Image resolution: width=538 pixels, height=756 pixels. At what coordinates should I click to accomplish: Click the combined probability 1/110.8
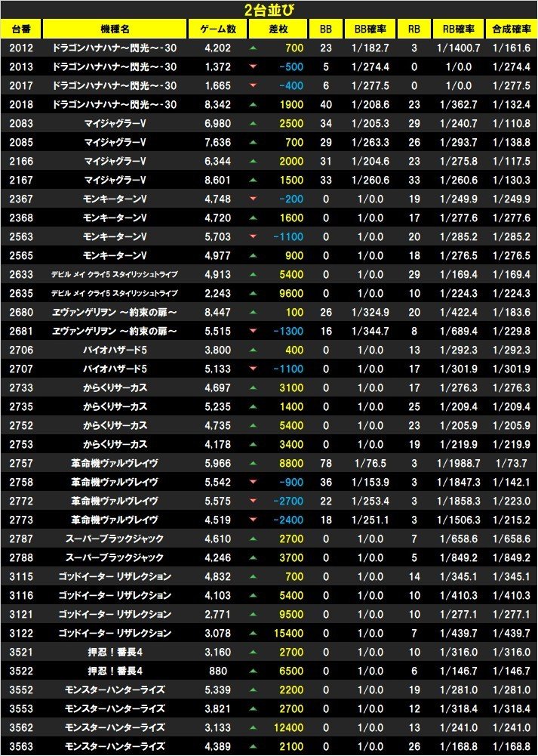tap(512, 123)
